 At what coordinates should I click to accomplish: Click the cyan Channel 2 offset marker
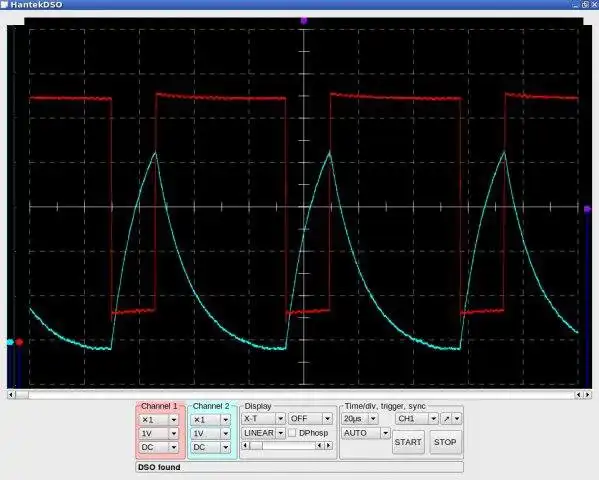click(x=10, y=342)
